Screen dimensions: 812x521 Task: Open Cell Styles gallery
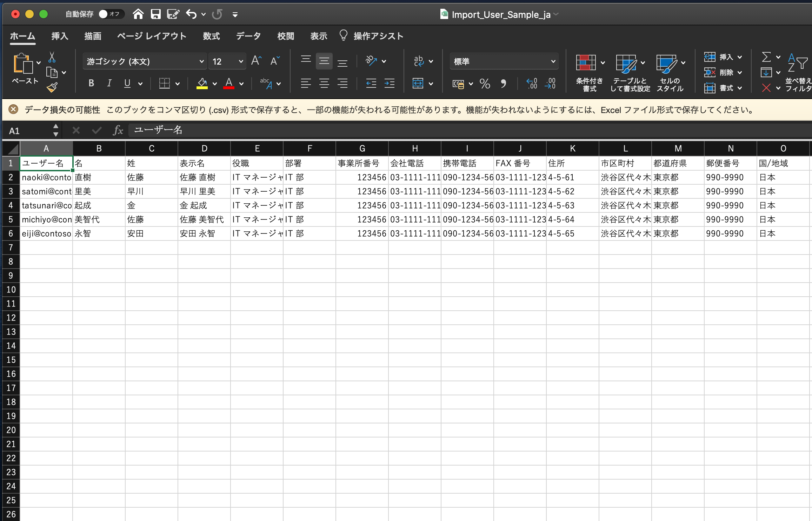coord(670,73)
